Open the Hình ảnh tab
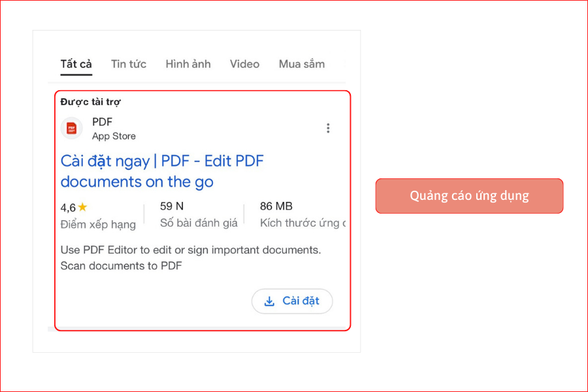This screenshot has height=392, width=588. pyautogui.click(x=188, y=64)
